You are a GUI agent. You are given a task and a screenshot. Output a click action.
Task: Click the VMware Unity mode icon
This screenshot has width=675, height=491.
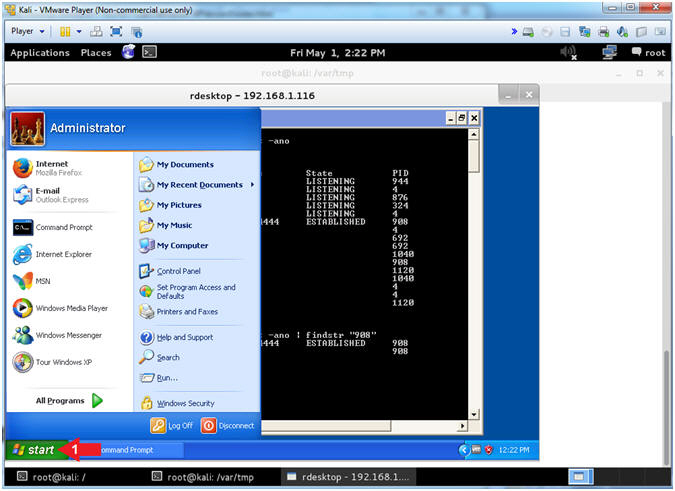click(x=136, y=32)
